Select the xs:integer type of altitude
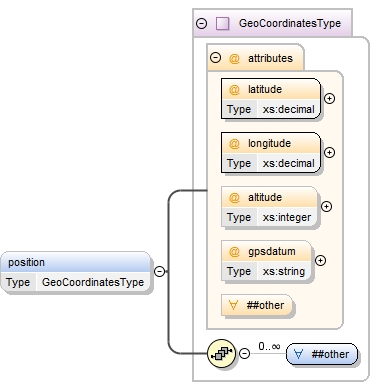Image resolution: width=371 pixels, height=383 pixels. pyautogui.click(x=287, y=217)
